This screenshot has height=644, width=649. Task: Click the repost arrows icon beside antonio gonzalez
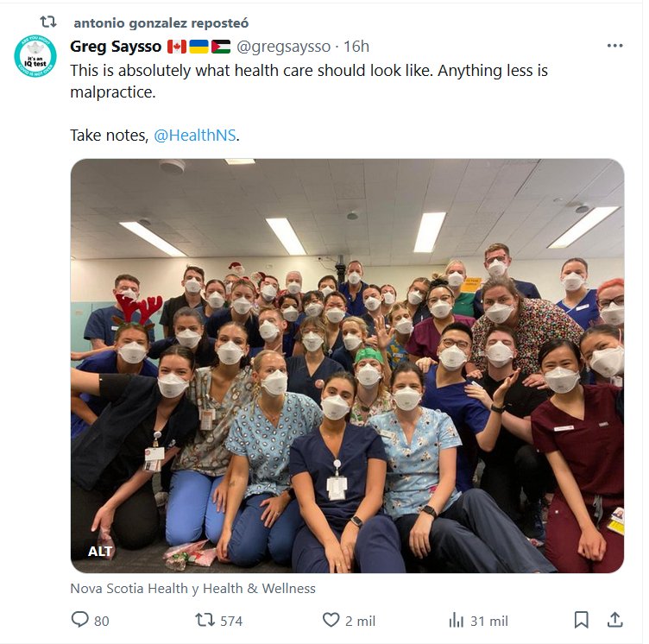(x=48, y=22)
